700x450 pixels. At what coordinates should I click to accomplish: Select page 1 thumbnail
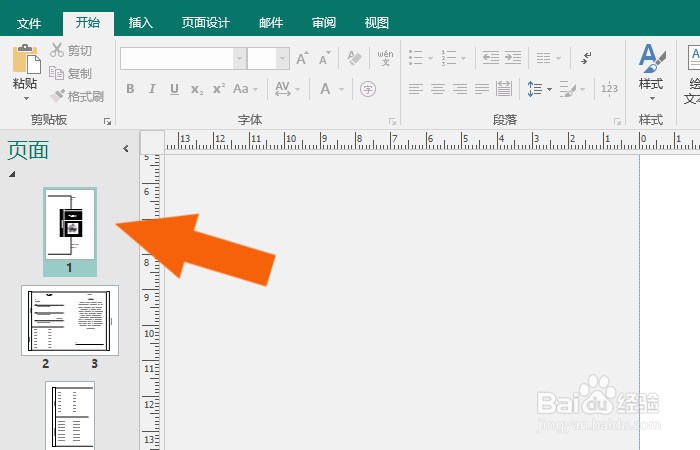click(x=70, y=232)
